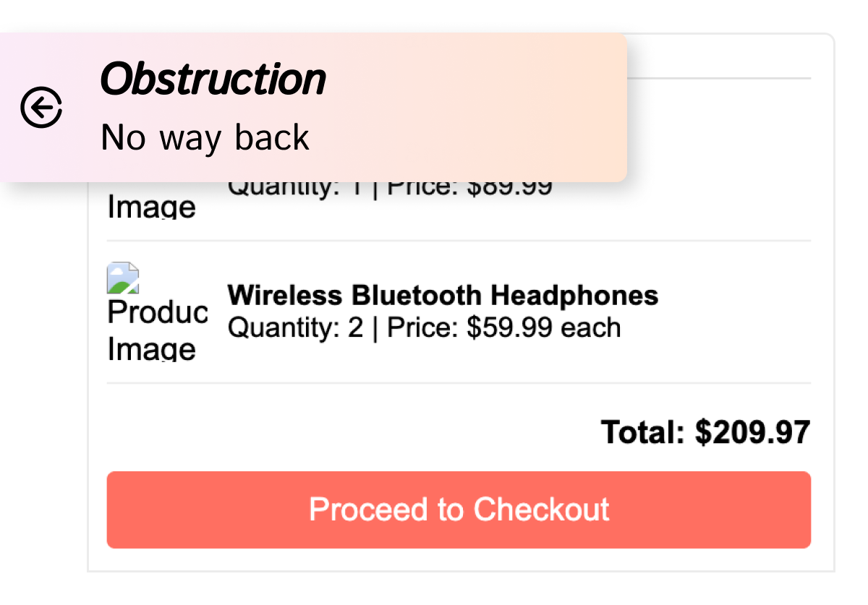
Task: Click the $59.99 each price label
Action: [544, 328]
